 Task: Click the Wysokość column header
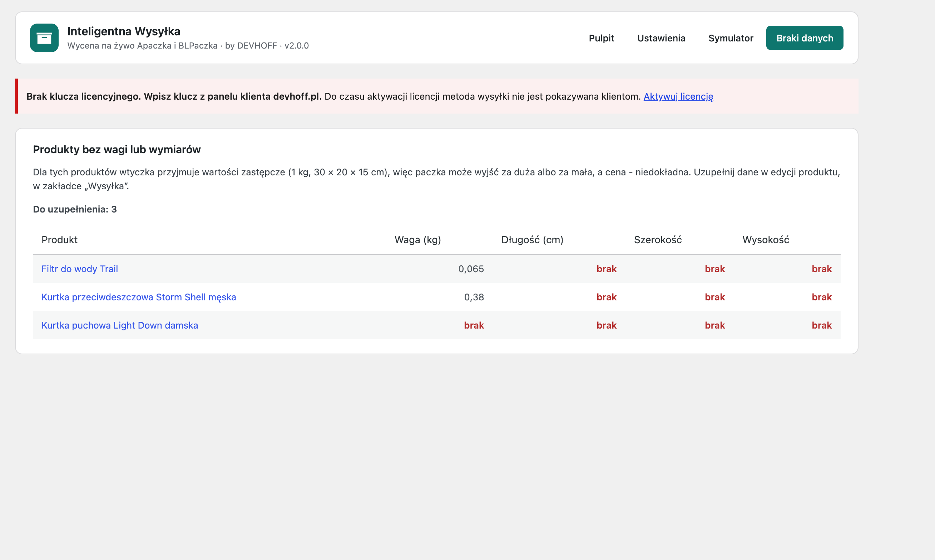click(766, 240)
